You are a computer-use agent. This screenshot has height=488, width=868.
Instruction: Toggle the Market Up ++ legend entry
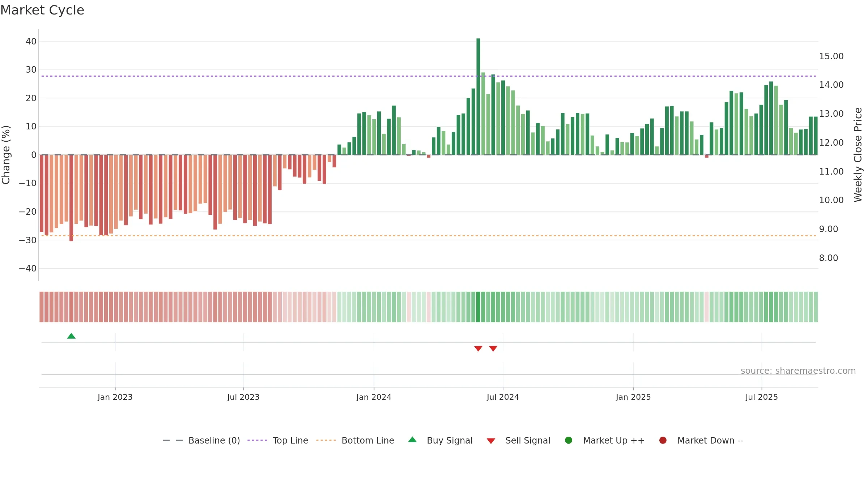coord(604,440)
